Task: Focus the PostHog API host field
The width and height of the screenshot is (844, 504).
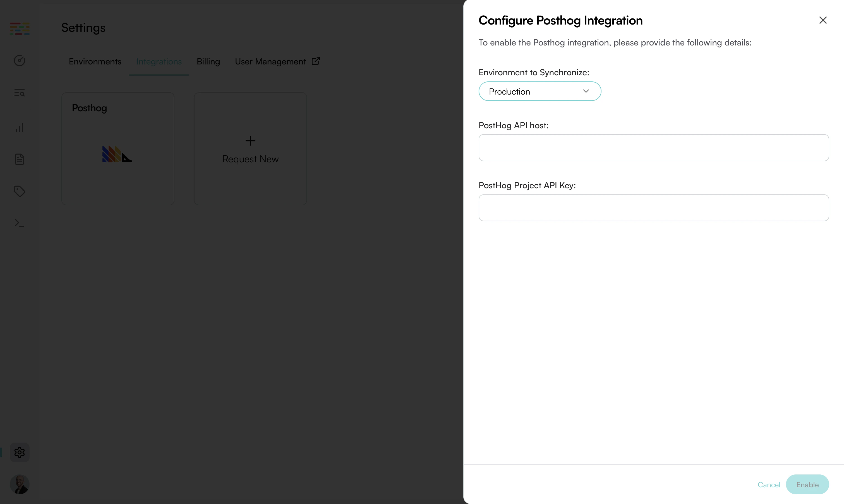Action: (653, 148)
